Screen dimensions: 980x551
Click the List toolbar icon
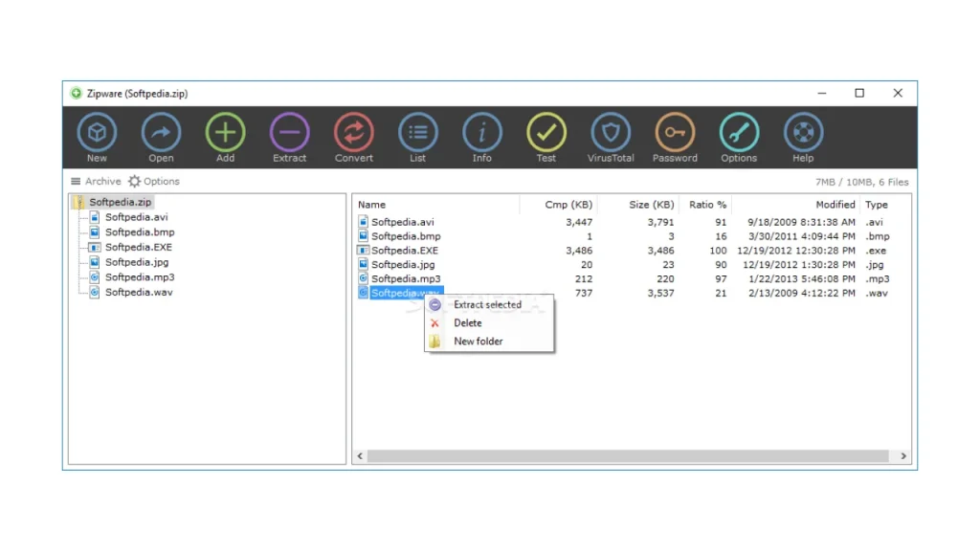click(418, 132)
